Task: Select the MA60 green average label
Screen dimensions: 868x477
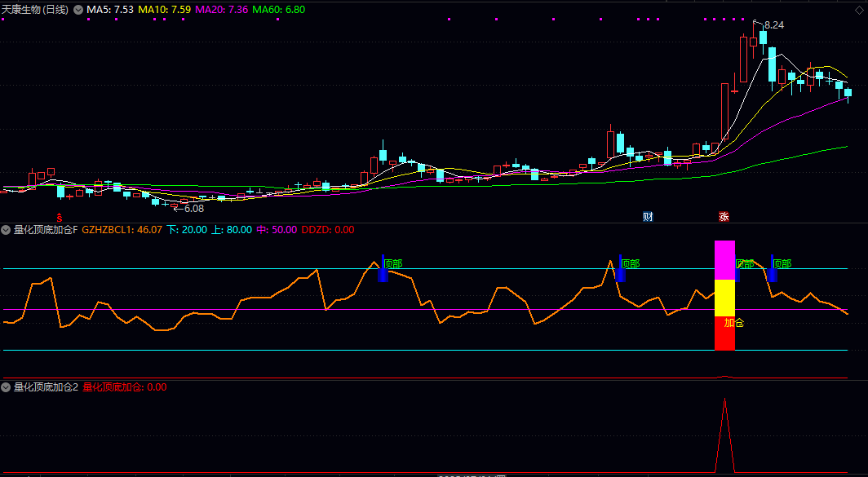Action: pyautogui.click(x=279, y=10)
